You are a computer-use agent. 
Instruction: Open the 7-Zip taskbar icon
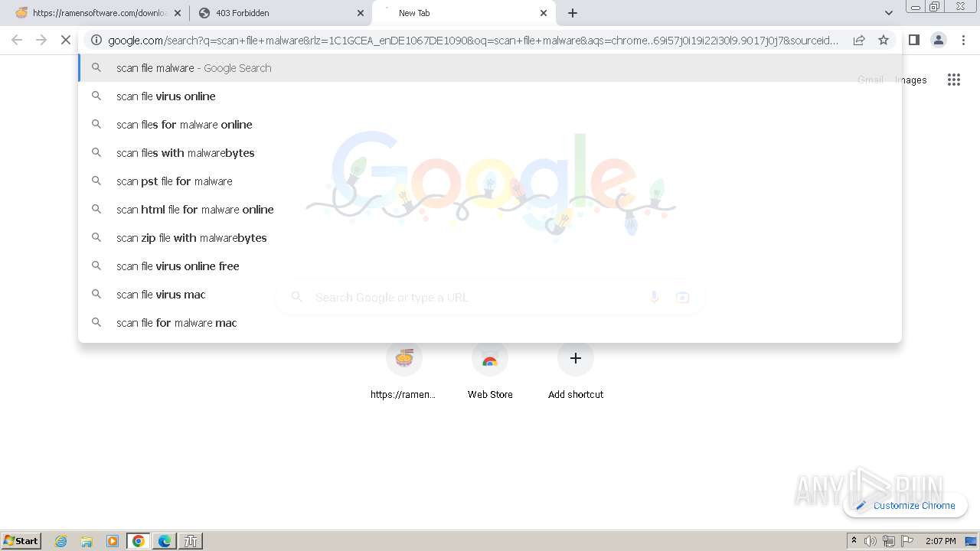pos(191,541)
